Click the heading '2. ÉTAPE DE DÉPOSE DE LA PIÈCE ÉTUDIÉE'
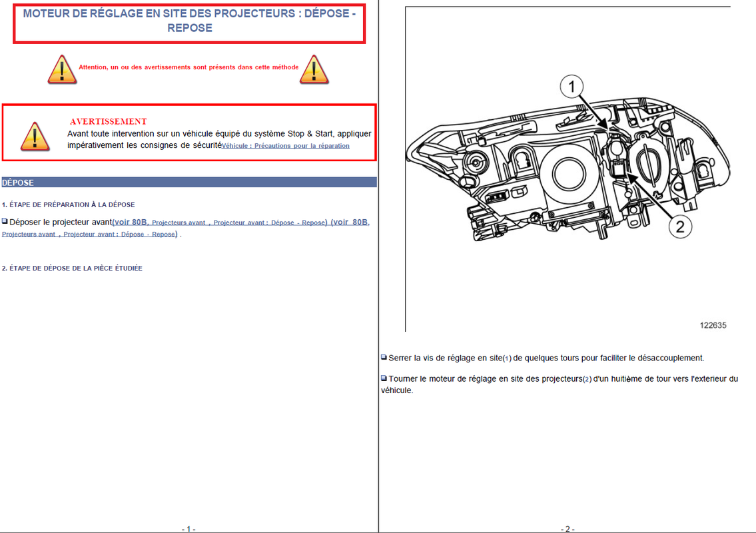 73,268
